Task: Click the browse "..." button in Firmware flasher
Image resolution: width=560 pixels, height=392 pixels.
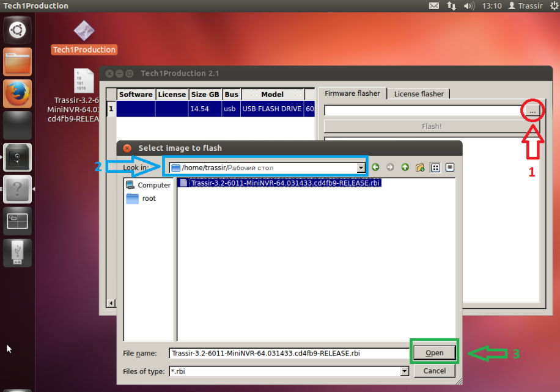Action: coord(532,111)
